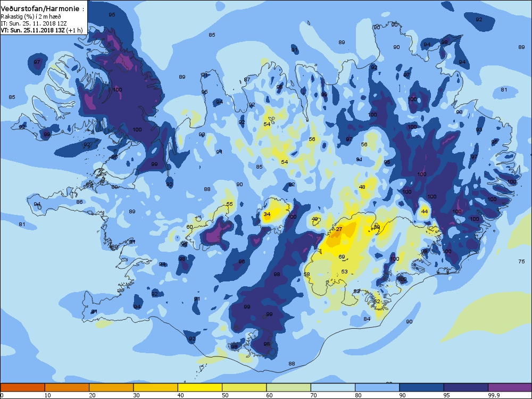This screenshot has height=399, width=532.
Task: Click the humidity value 55 on the map
Action: [230, 204]
